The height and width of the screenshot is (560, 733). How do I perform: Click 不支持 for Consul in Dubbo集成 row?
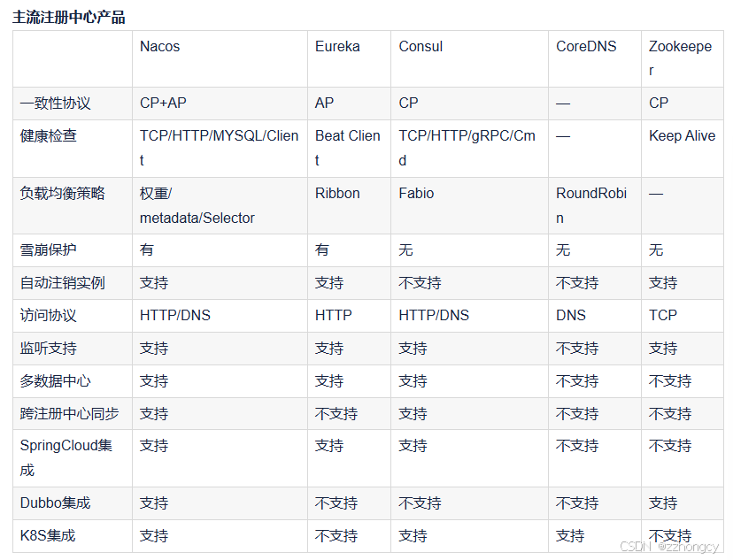[420, 503]
